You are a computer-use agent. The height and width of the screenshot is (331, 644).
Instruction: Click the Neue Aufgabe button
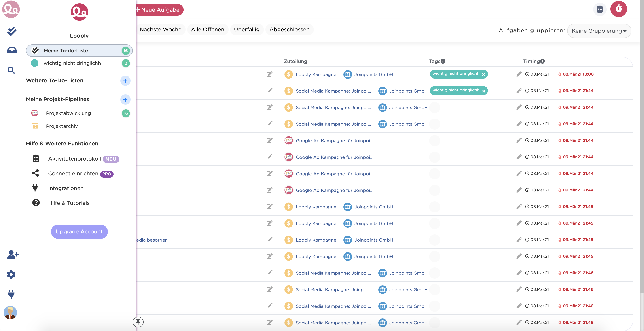pos(159,10)
